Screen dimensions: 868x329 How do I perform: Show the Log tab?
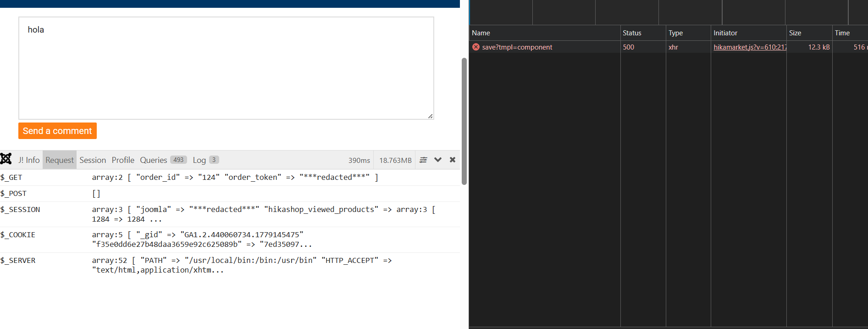[205, 160]
